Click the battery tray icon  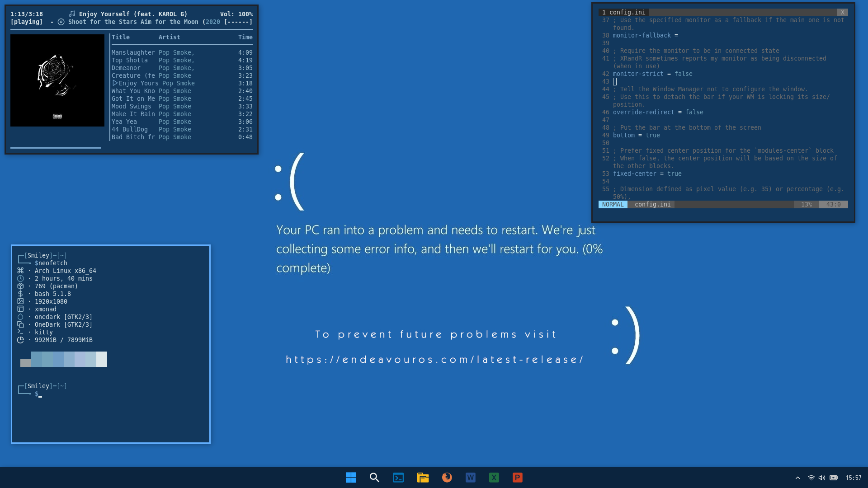[834, 478]
